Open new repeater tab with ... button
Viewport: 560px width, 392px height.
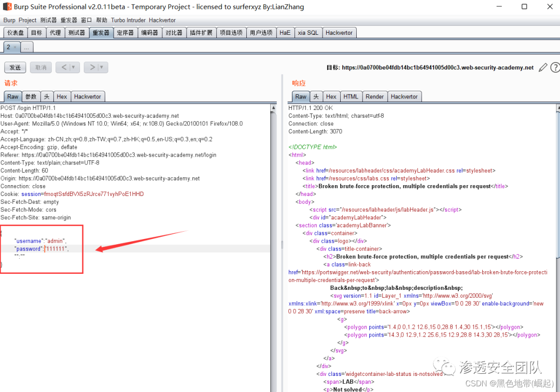pos(27,47)
